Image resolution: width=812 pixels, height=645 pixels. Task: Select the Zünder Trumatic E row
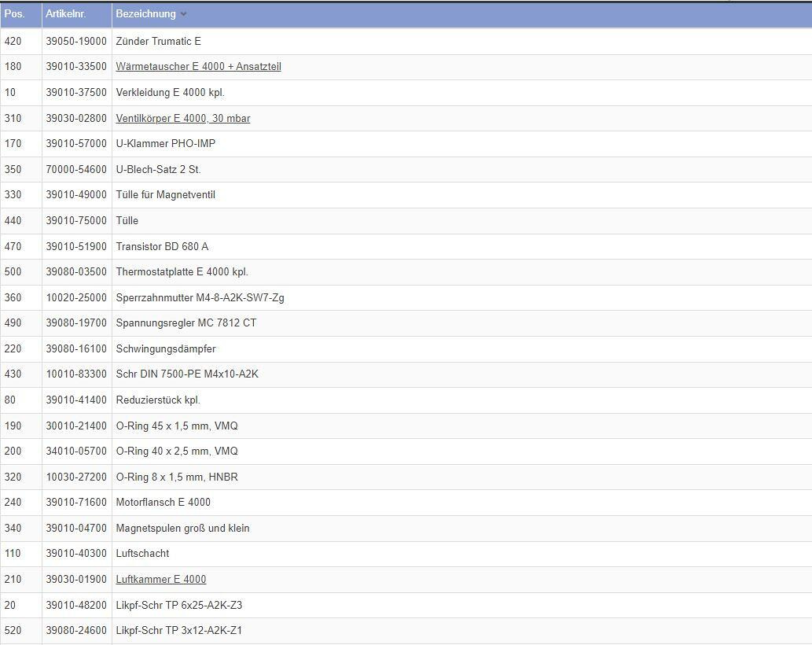pyautogui.click(x=158, y=41)
